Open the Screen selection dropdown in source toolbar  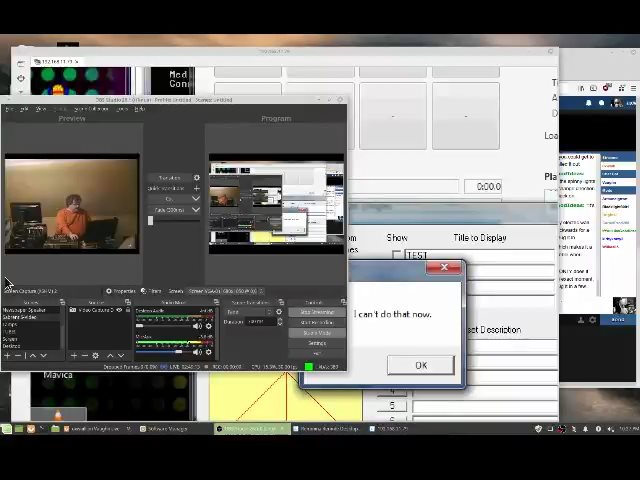point(226,291)
